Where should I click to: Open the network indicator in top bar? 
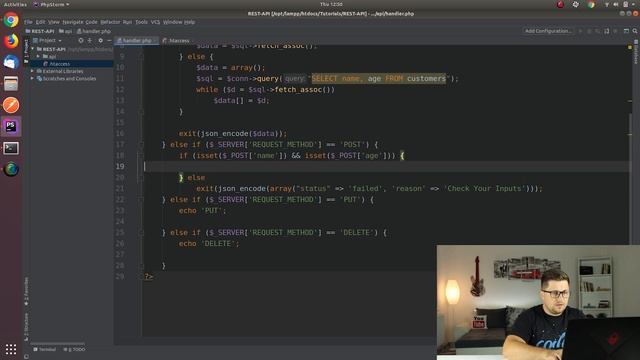pyautogui.click(x=607, y=4)
